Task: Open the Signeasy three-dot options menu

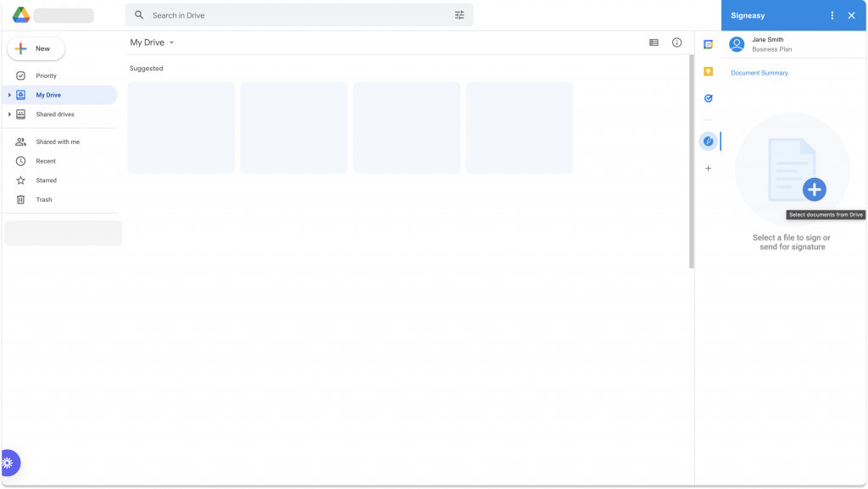Action: (x=832, y=14)
